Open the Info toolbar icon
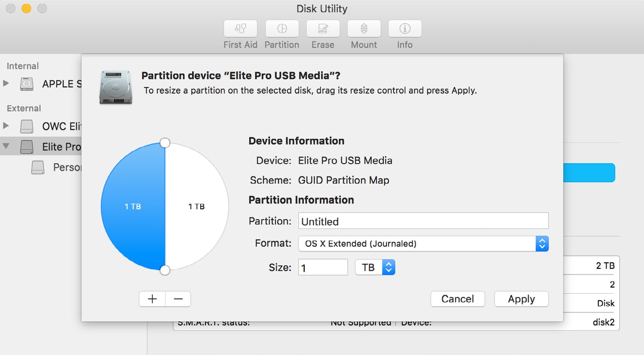 [405, 29]
